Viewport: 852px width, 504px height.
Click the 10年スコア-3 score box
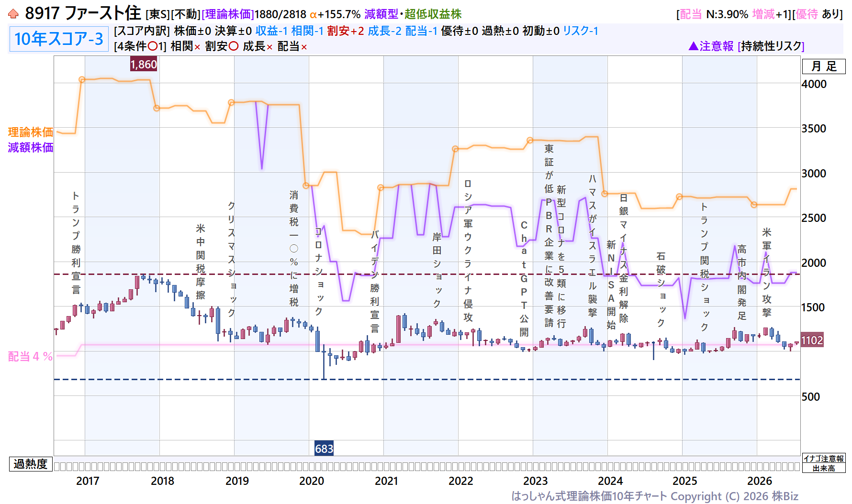click(59, 39)
